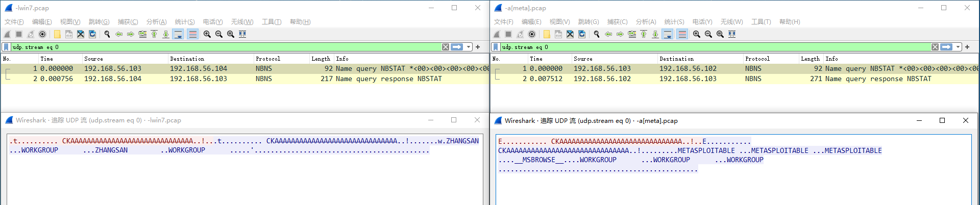Open a capture file in -lwin7.pcap window
The height and width of the screenshot is (205, 980).
[57, 34]
